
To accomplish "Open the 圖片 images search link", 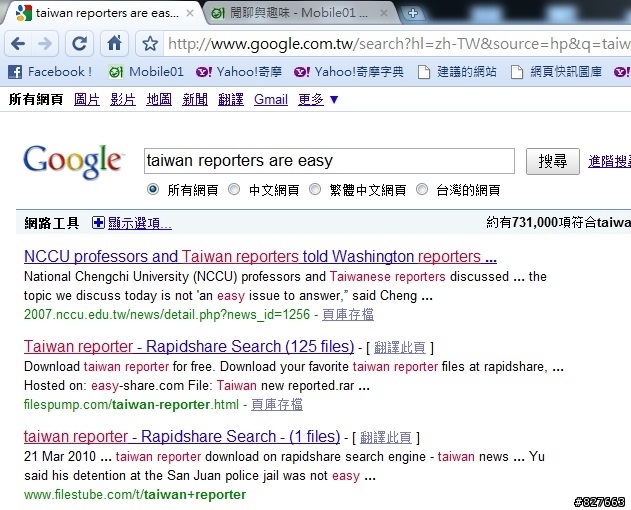I will tap(87, 99).
